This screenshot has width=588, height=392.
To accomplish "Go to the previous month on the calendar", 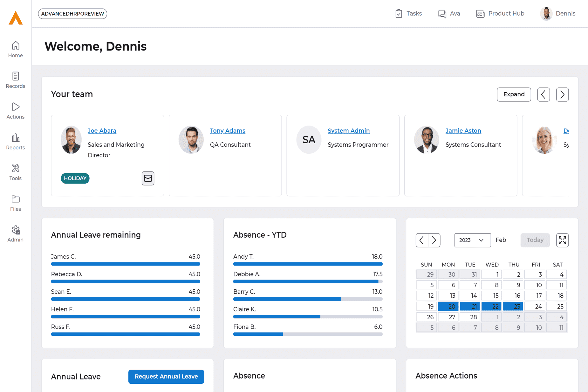I will tap(422, 240).
